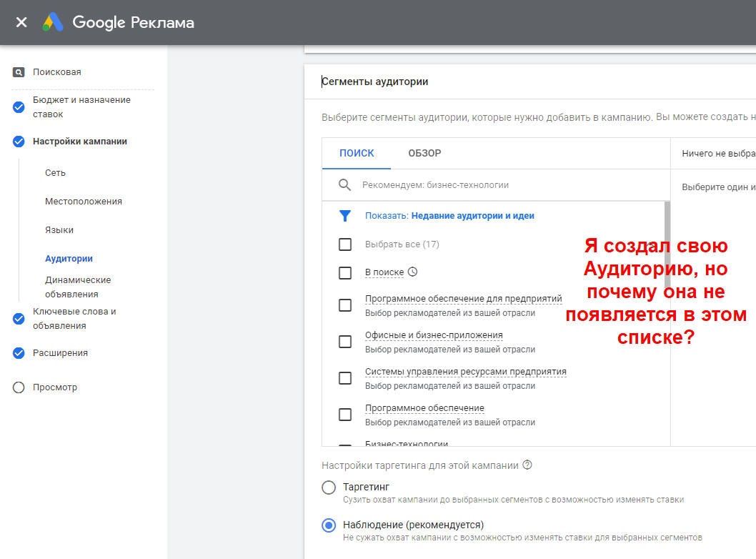Click the audience list vertical scrollbar

pos(667,229)
